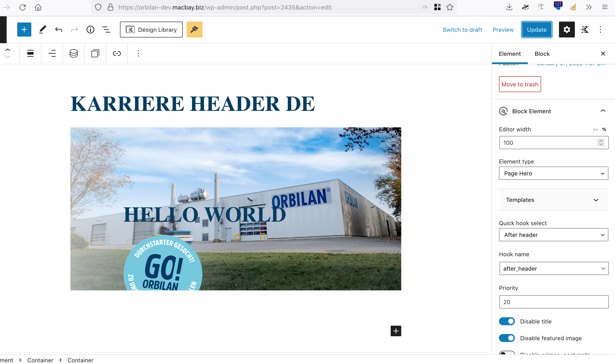Add a link to the container

click(117, 54)
